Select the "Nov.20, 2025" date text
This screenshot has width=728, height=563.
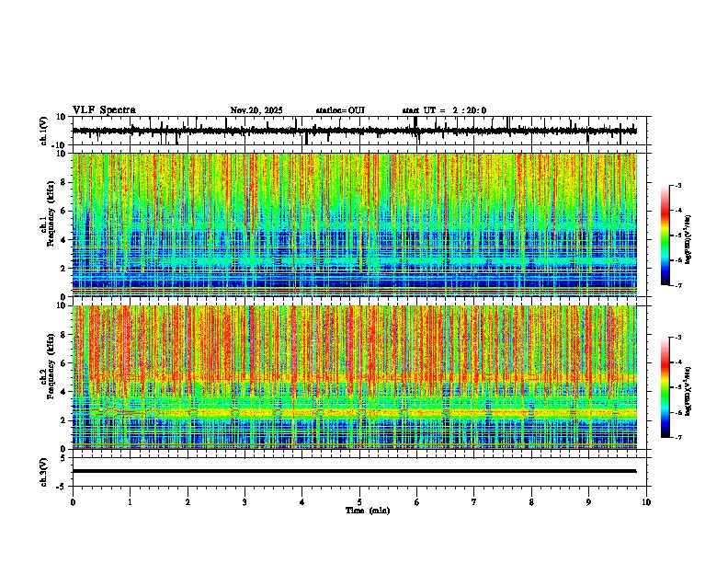click(x=256, y=110)
